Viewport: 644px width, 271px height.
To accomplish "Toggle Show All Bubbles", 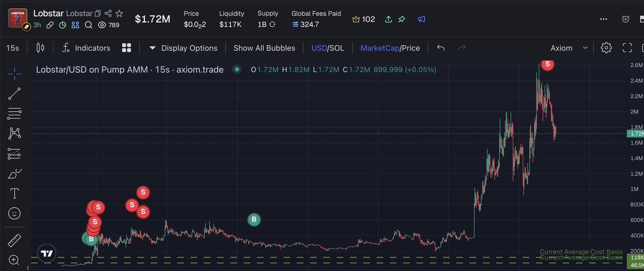I will (x=264, y=48).
